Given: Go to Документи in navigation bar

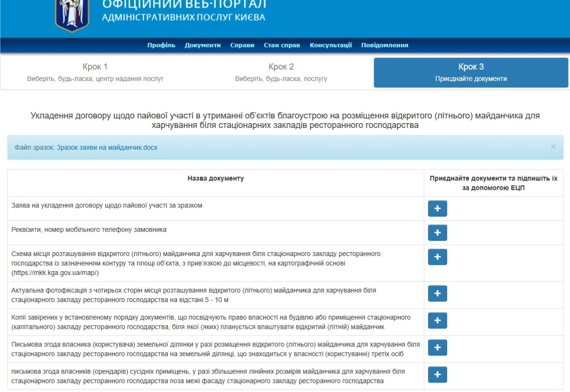Looking at the screenshot, I should [x=202, y=45].
